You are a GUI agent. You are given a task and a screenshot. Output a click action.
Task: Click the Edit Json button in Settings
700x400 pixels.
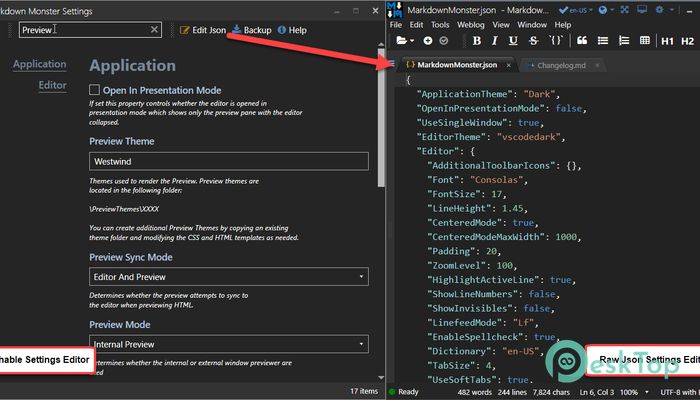click(203, 30)
